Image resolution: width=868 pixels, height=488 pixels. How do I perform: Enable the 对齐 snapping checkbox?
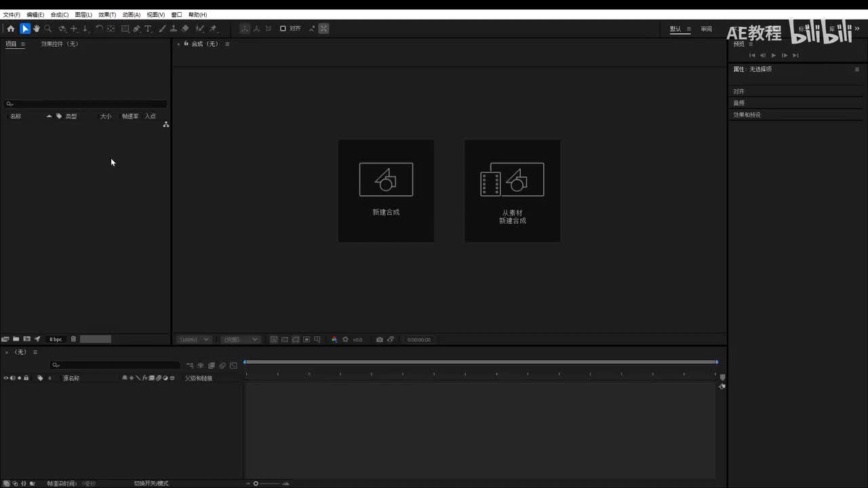click(x=283, y=28)
